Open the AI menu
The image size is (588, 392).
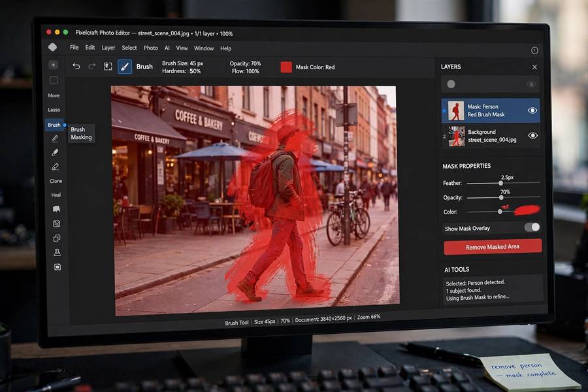coord(167,48)
